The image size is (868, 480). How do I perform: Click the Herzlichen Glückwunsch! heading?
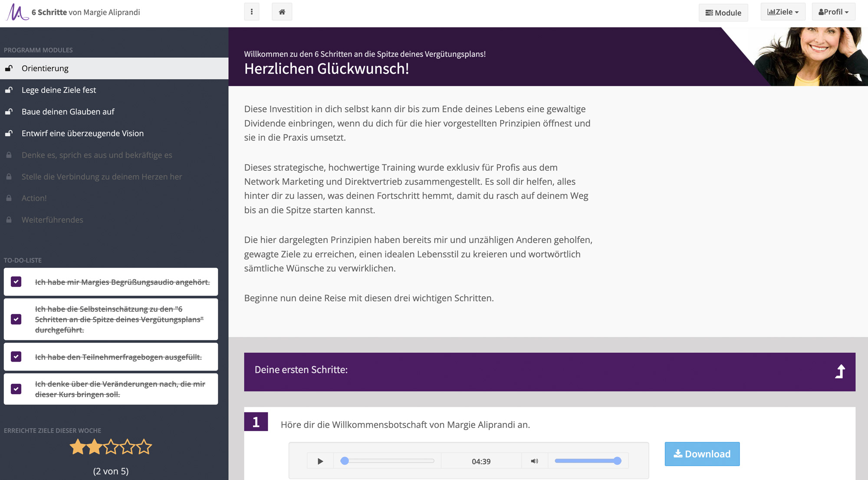click(326, 69)
